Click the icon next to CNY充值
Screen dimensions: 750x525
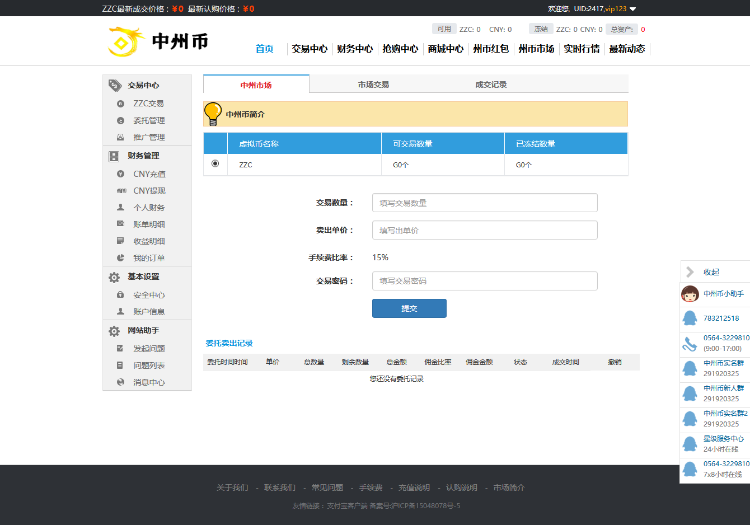click(x=121, y=174)
